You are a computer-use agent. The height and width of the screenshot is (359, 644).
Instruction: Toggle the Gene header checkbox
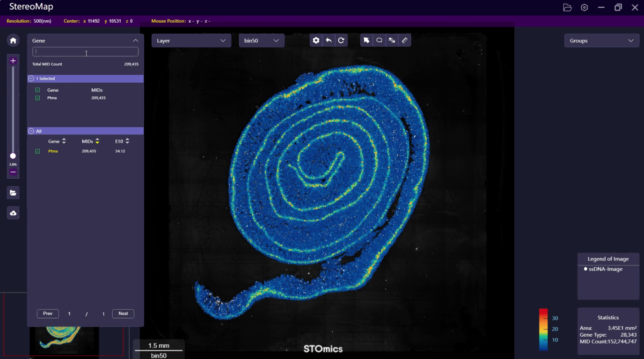[38, 90]
